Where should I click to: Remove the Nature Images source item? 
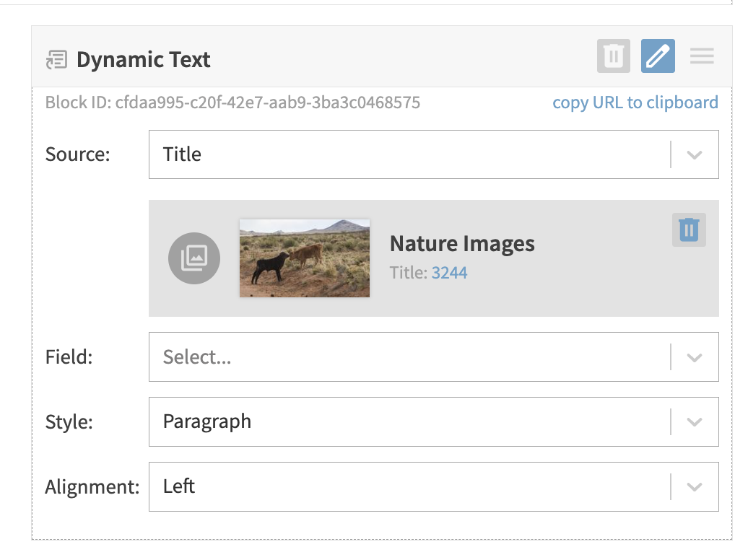(x=689, y=229)
